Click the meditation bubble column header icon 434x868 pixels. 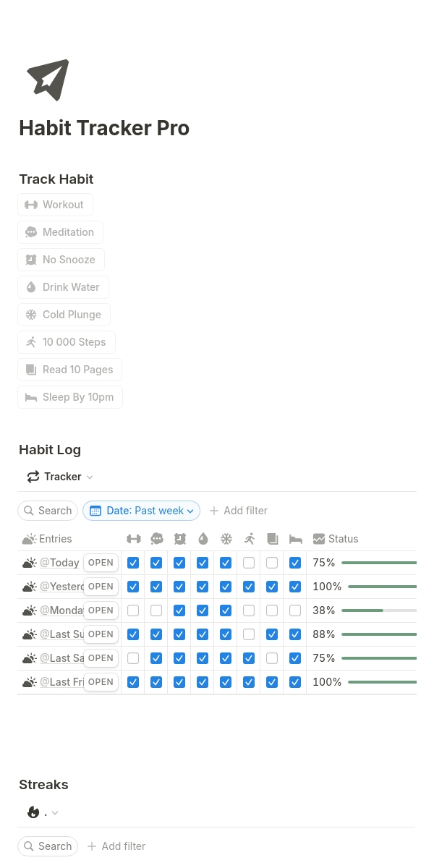(156, 539)
